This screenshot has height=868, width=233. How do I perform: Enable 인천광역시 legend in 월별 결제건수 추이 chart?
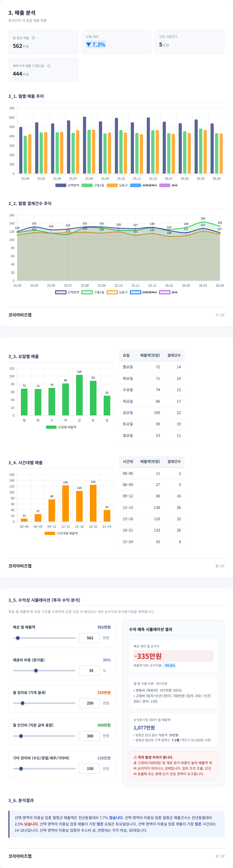[x=144, y=292]
